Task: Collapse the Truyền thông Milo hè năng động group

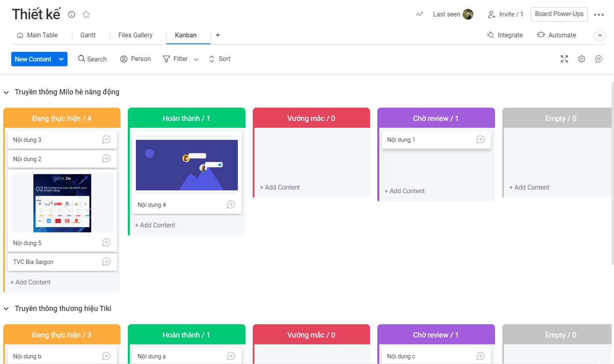Action: 6,92
